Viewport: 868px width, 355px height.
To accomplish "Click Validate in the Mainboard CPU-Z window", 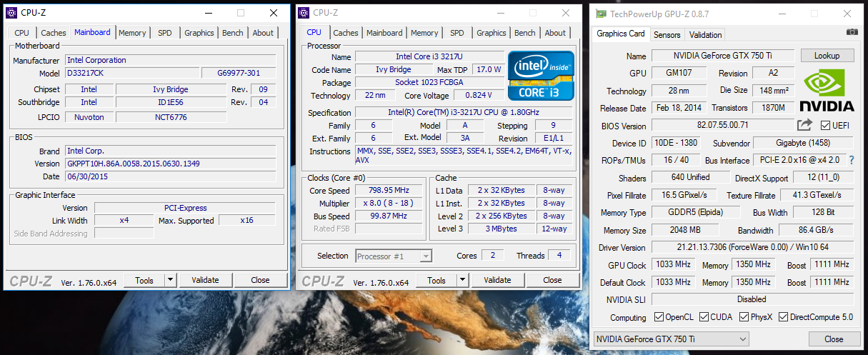I will [x=206, y=280].
